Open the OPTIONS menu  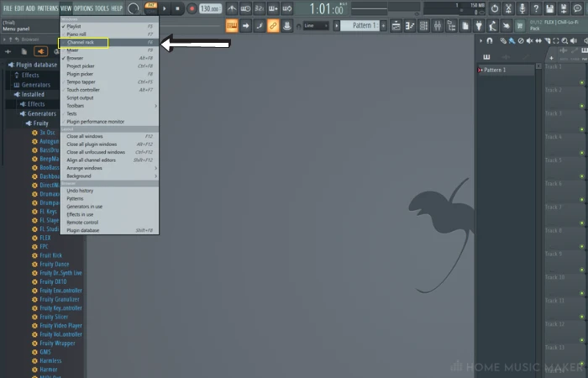(x=83, y=8)
